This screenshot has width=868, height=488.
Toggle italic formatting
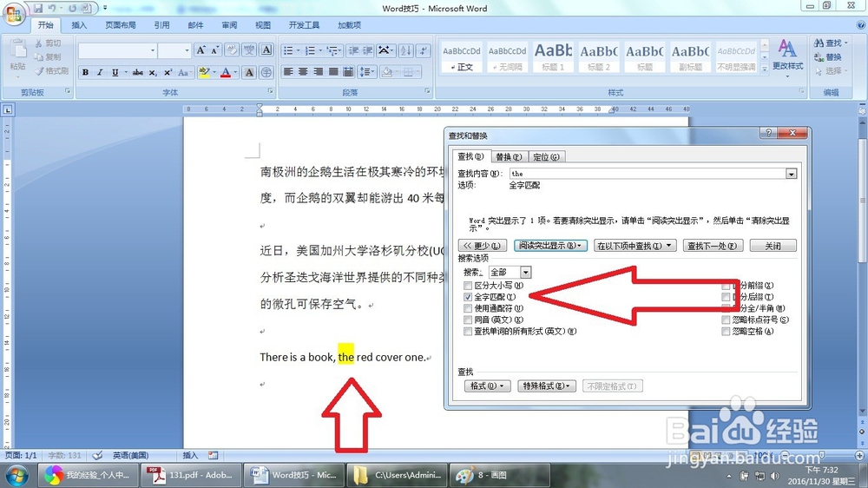pyautogui.click(x=100, y=73)
